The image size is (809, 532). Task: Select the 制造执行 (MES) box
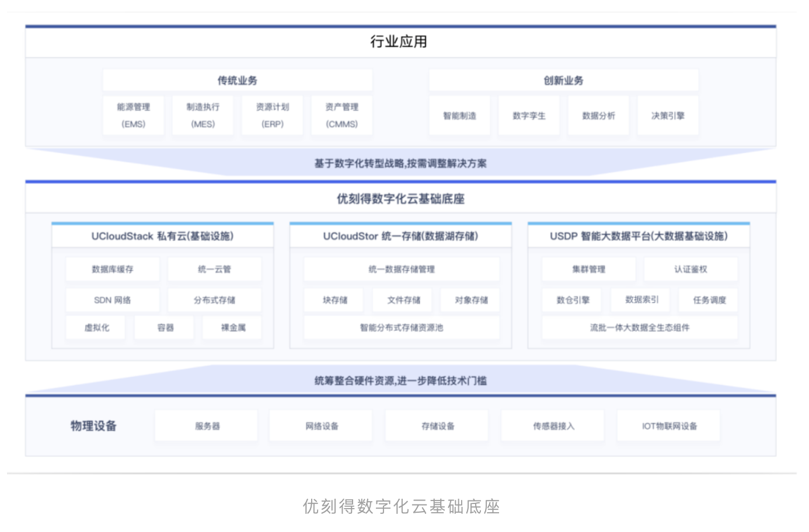(x=203, y=116)
